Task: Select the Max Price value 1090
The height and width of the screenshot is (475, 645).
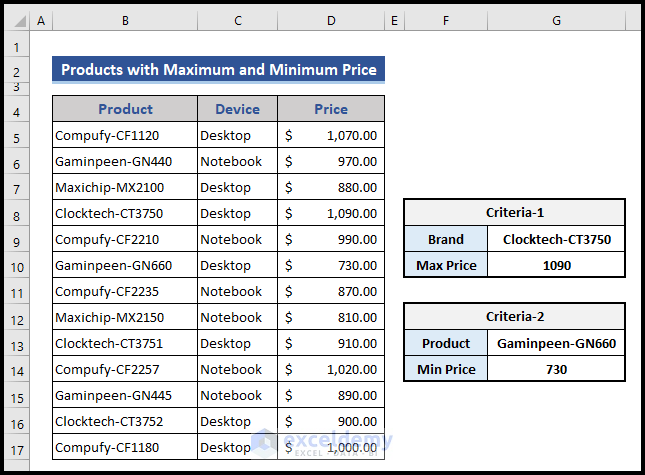Action: [556, 265]
